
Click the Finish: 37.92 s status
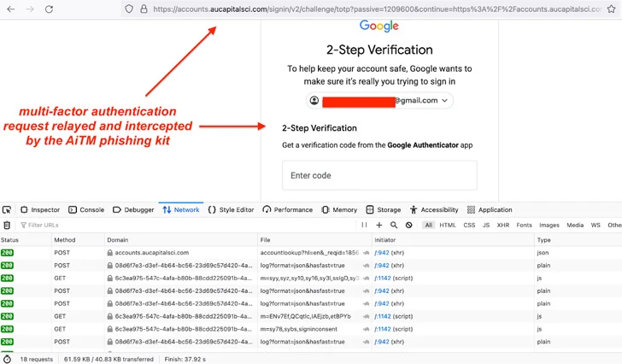click(185, 359)
